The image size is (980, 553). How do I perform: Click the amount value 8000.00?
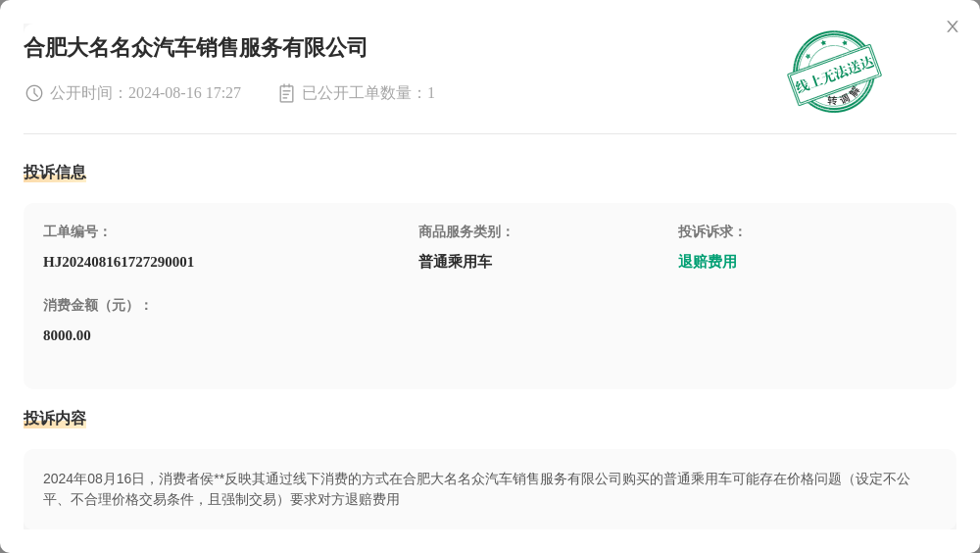67,336
